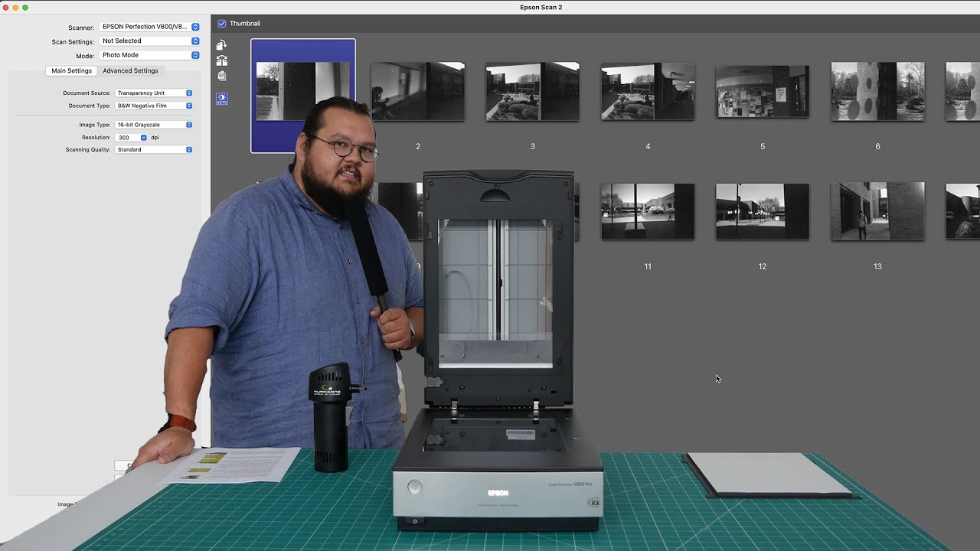
Task: Open the Image Type dropdown
Action: point(154,125)
